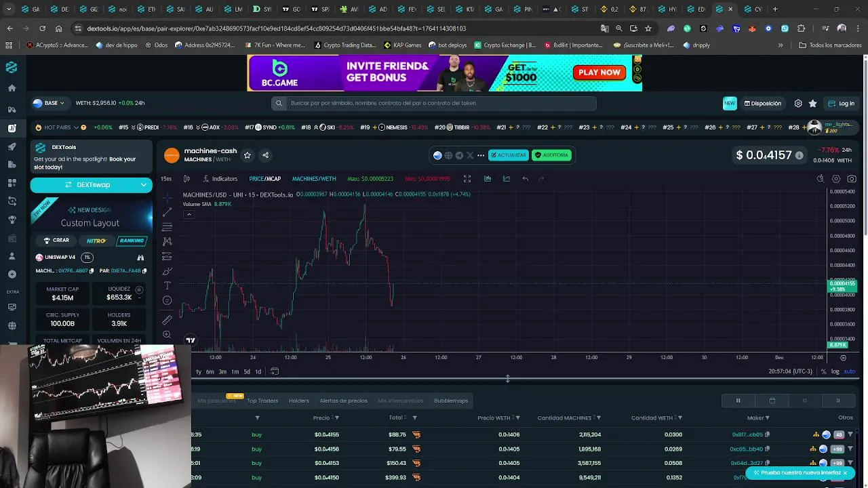The width and height of the screenshot is (868, 488).
Task: Click the ACTUALIZAR button
Action: [x=508, y=155]
